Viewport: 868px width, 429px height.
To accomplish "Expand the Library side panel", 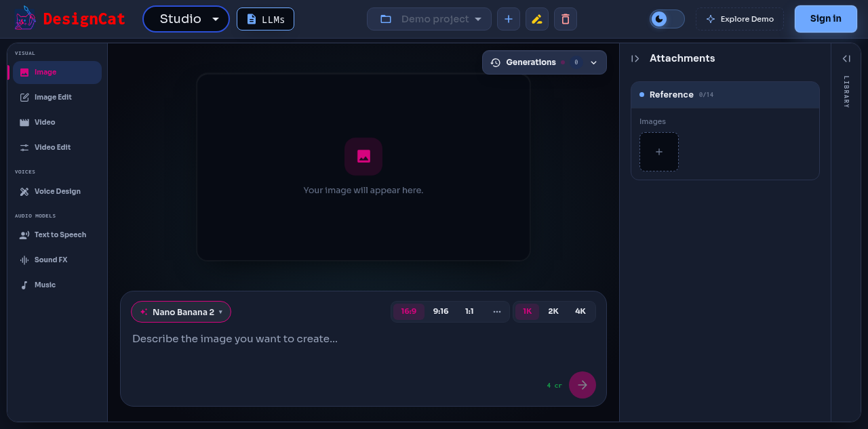I will (x=846, y=59).
